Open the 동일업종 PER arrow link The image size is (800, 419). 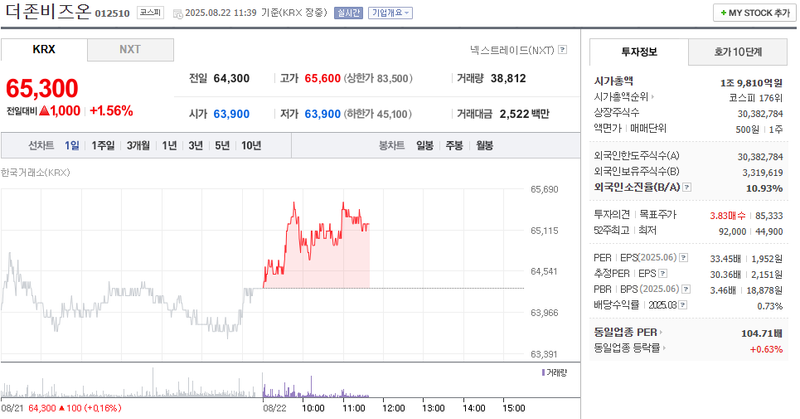coord(661,332)
